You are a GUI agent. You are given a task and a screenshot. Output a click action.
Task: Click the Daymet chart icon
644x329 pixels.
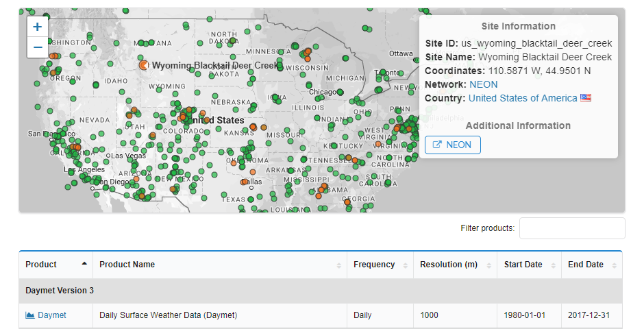coord(29,315)
